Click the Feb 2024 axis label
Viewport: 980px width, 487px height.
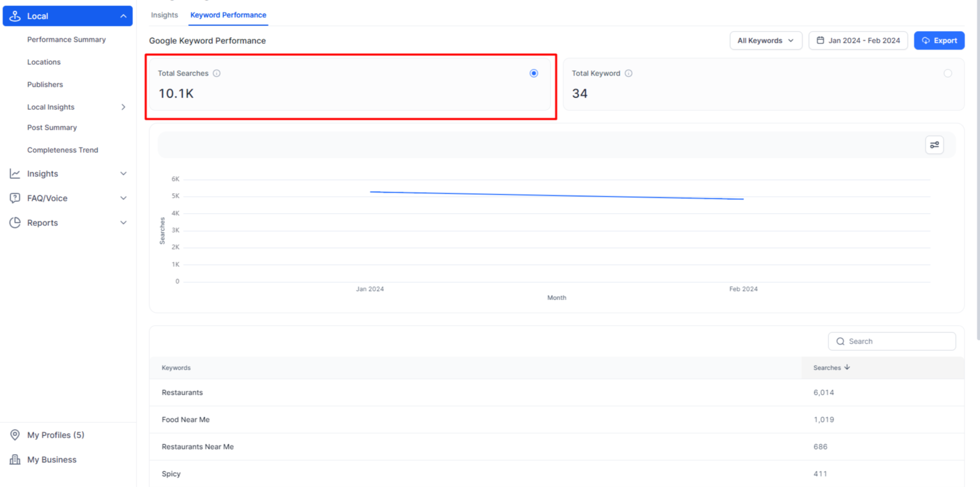pos(743,289)
